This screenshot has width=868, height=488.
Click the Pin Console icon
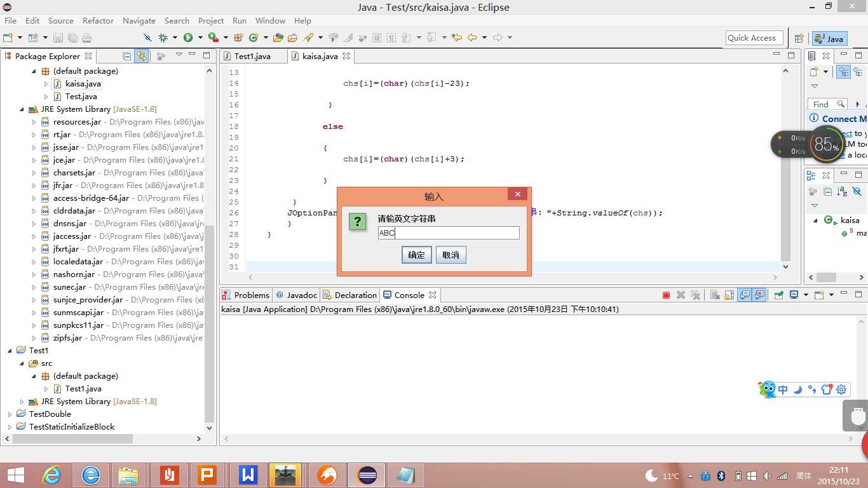coord(778,295)
